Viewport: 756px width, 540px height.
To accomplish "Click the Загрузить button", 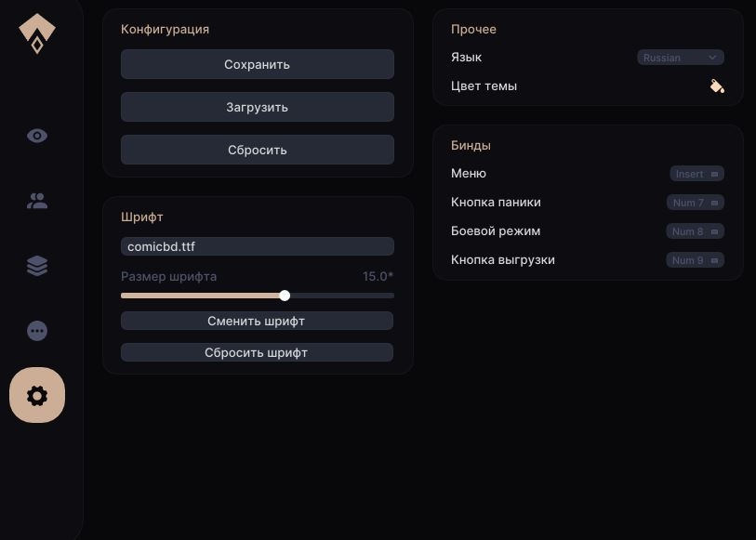I will tap(257, 107).
